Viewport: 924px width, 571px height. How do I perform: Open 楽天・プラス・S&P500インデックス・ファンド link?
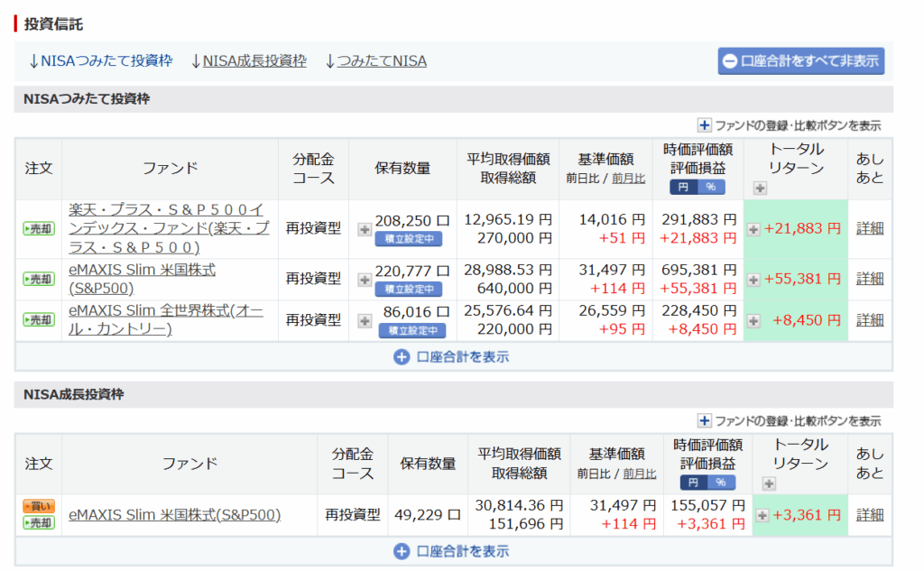point(169,228)
